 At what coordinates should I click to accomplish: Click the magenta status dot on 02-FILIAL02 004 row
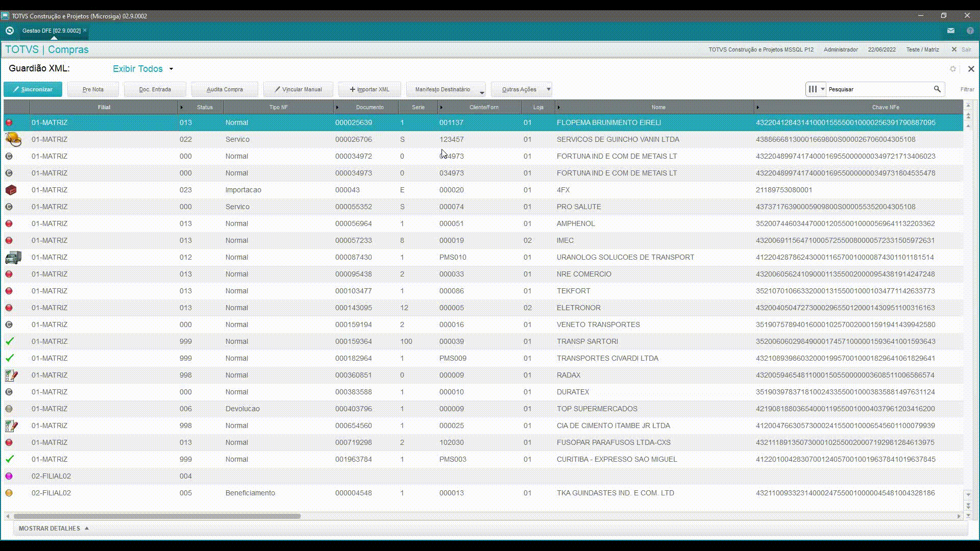pyautogui.click(x=9, y=476)
